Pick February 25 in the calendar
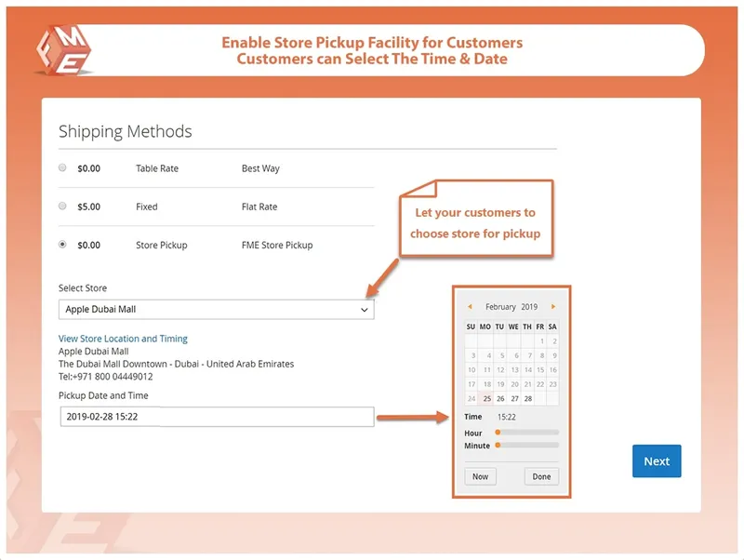Image resolution: width=744 pixels, height=560 pixels. point(486,399)
